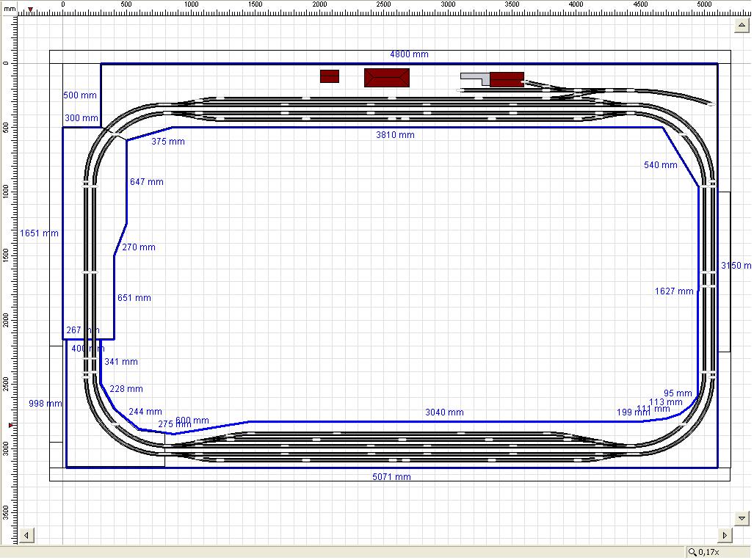Click the 228 mm dimension label

[x=126, y=389]
